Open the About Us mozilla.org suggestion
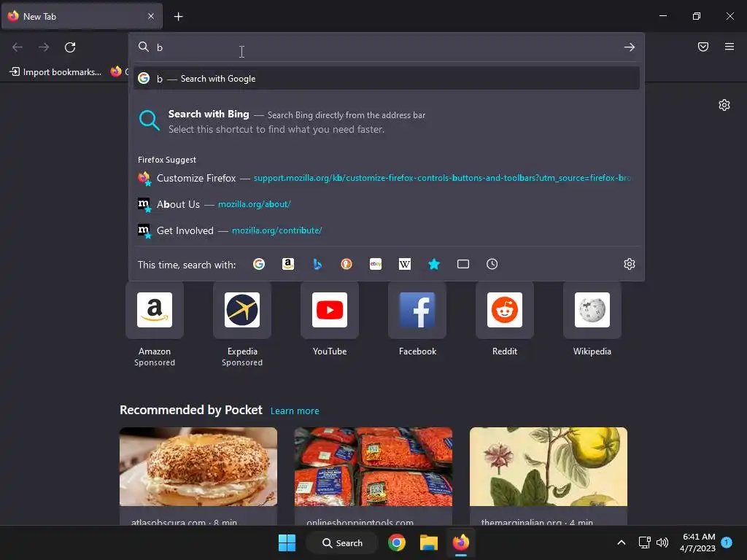This screenshot has height=560, width=747. click(387, 204)
